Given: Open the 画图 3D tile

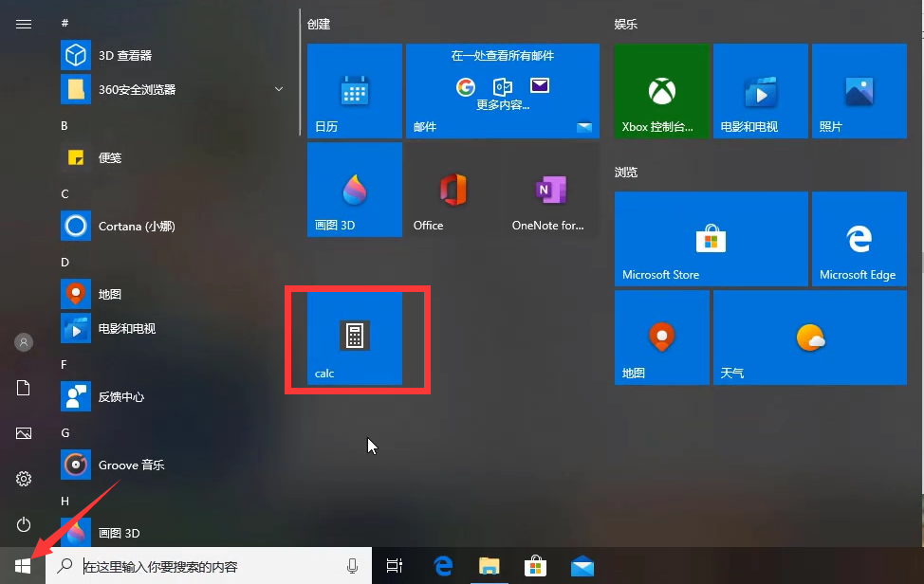Looking at the screenshot, I should [354, 189].
